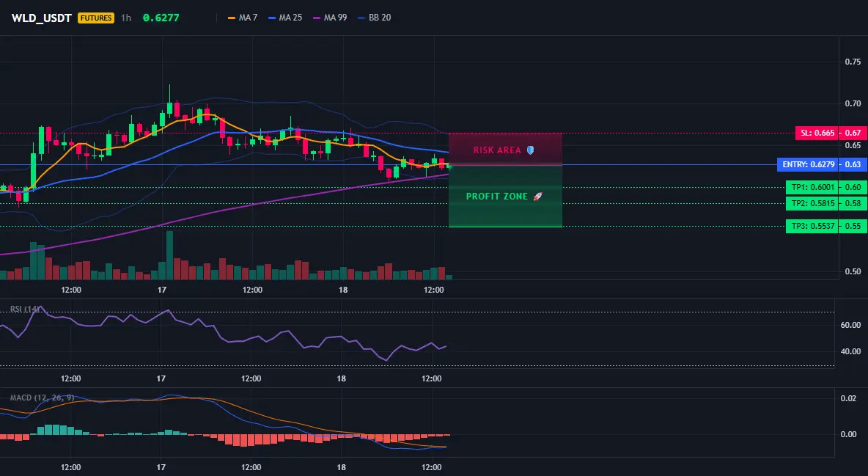The width and height of the screenshot is (868, 476).
Task: Click the MA 7 legend entry
Action: [243, 18]
